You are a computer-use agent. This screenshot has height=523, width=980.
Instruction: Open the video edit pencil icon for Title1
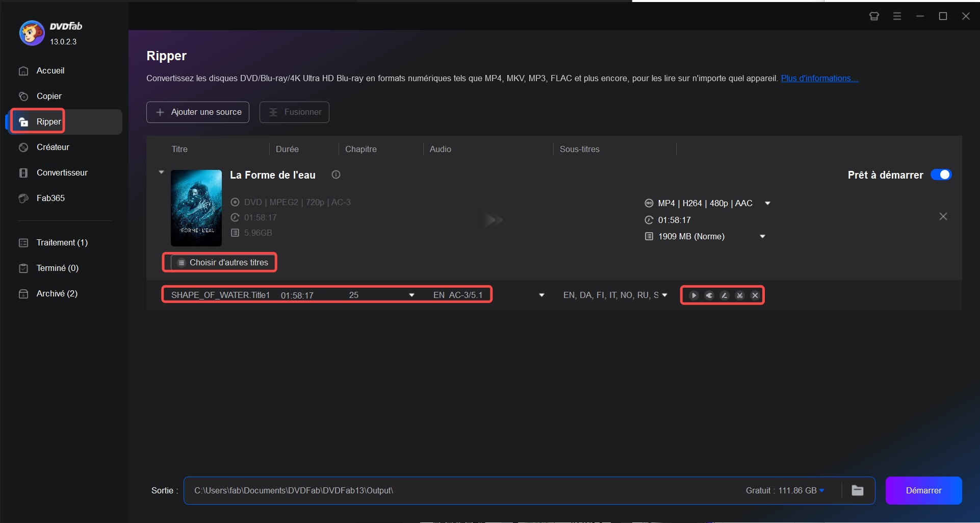(725, 295)
